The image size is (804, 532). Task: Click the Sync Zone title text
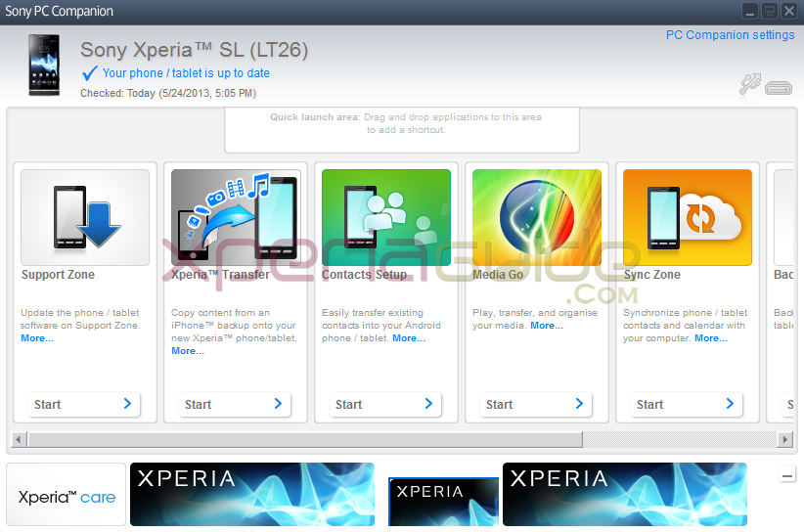coord(652,275)
